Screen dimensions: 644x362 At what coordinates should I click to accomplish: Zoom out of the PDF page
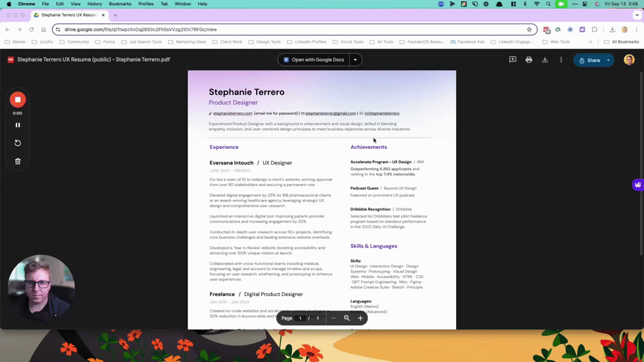coord(333,318)
